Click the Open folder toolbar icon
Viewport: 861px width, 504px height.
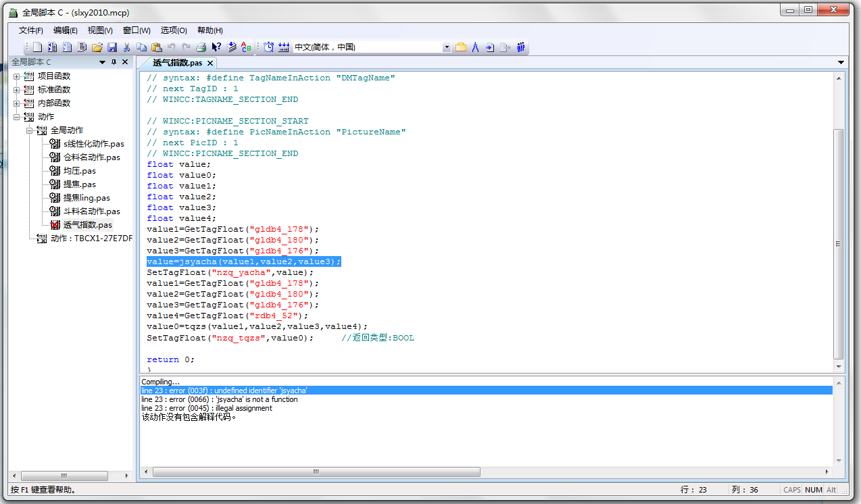coord(97,47)
